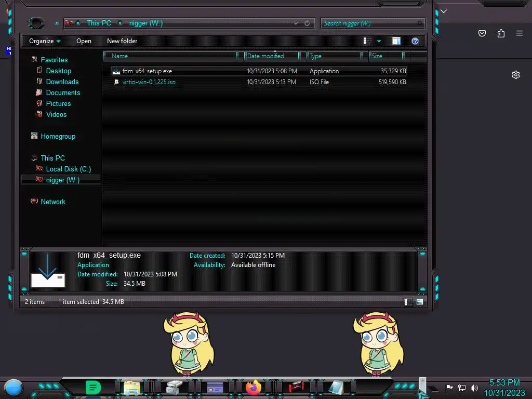Open Local Disk (C:) in the sidebar
The width and height of the screenshot is (532, 399).
click(x=69, y=169)
